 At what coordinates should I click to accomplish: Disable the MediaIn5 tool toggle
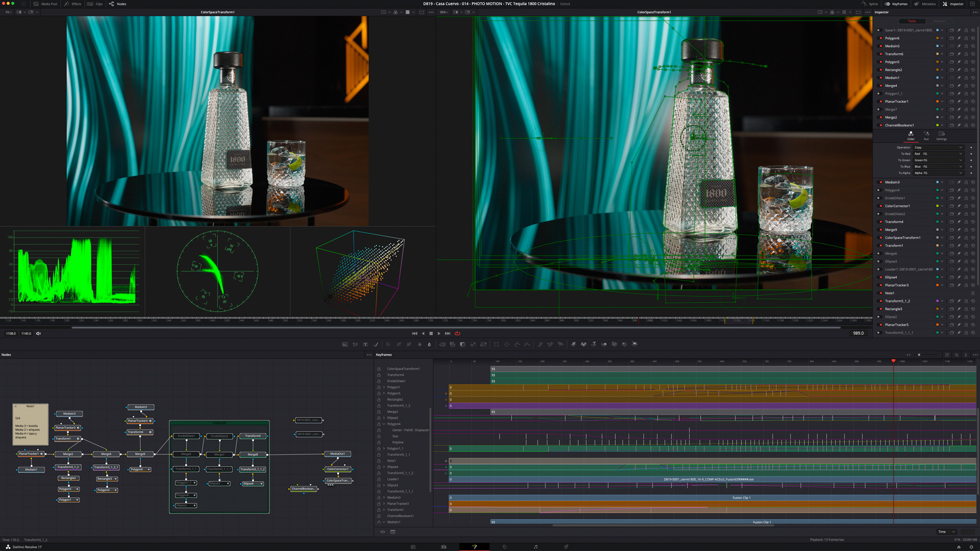tap(881, 46)
